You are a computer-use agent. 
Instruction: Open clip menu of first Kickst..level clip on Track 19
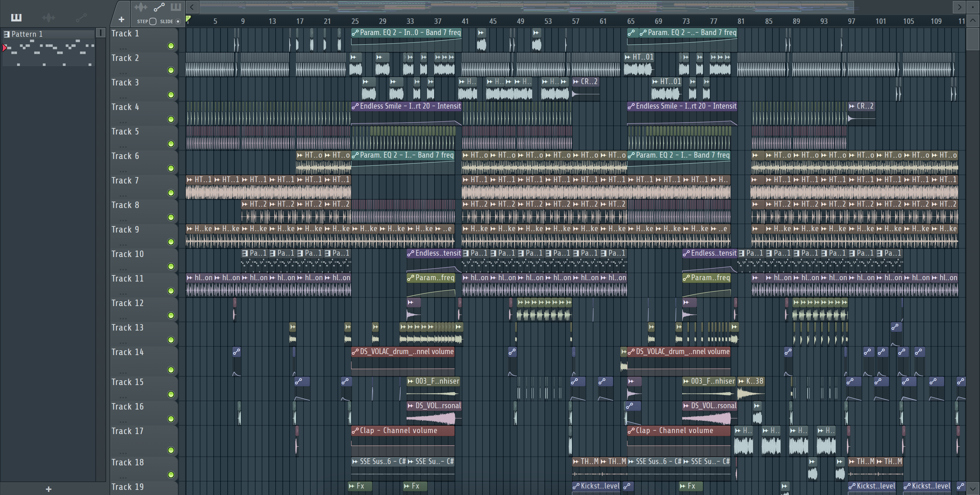[x=576, y=486]
